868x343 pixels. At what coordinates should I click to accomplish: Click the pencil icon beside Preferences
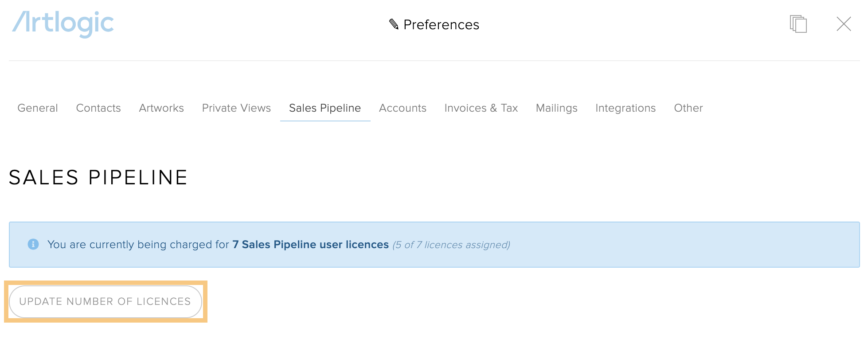tap(394, 24)
